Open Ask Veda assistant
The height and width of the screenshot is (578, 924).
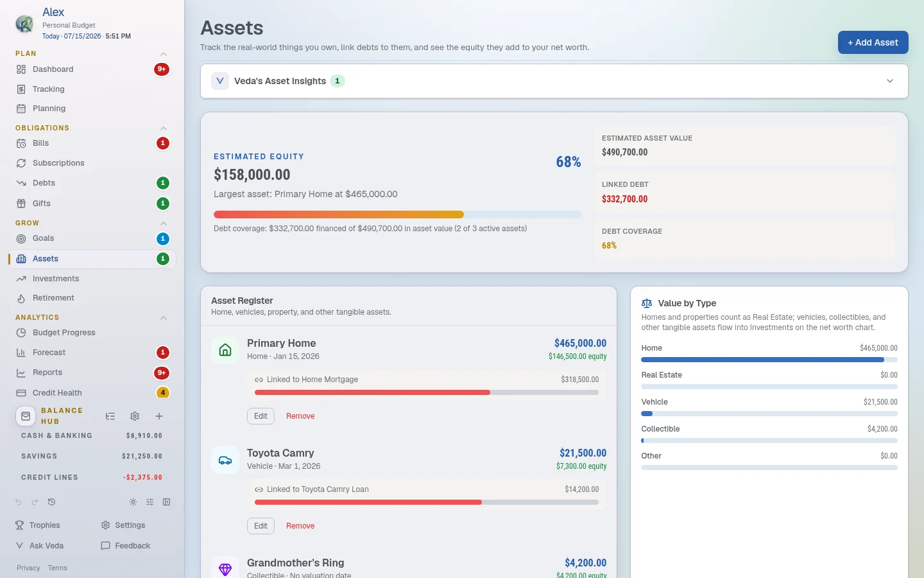[40, 546]
